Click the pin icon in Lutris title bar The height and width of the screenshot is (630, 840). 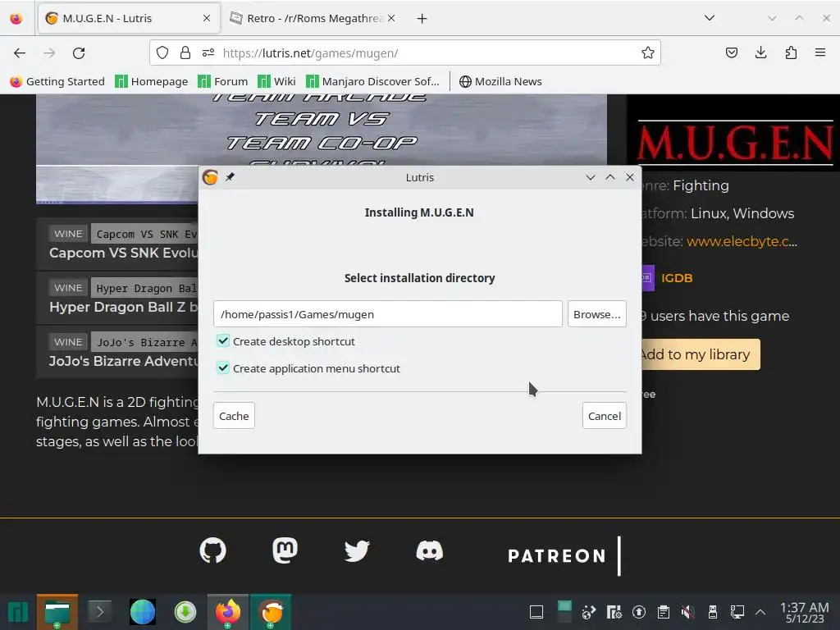[x=230, y=177]
